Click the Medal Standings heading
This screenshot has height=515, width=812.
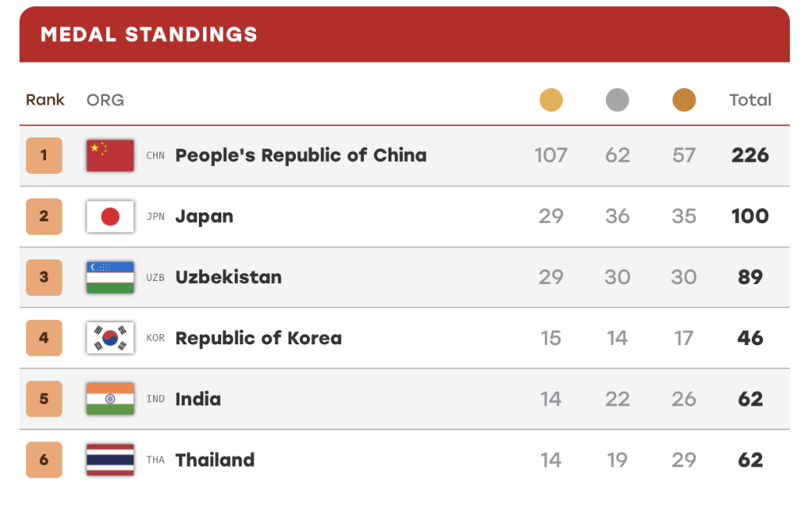tap(149, 35)
